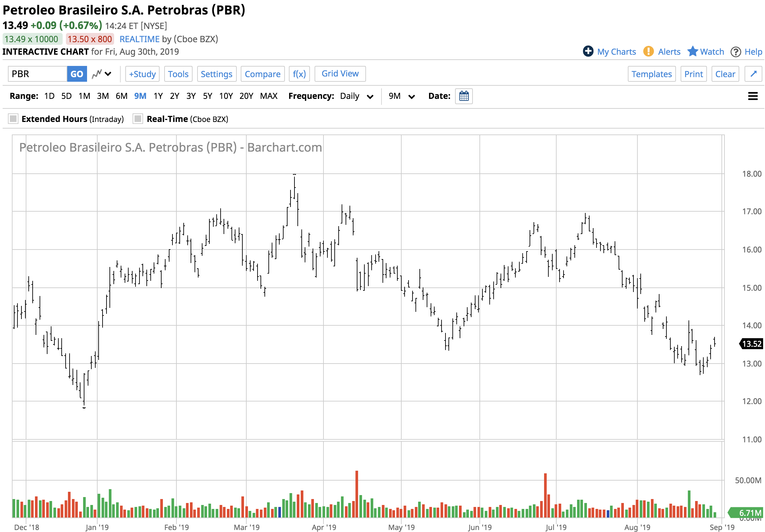Click the 13.50 x 800 ask quote

[x=90, y=39]
